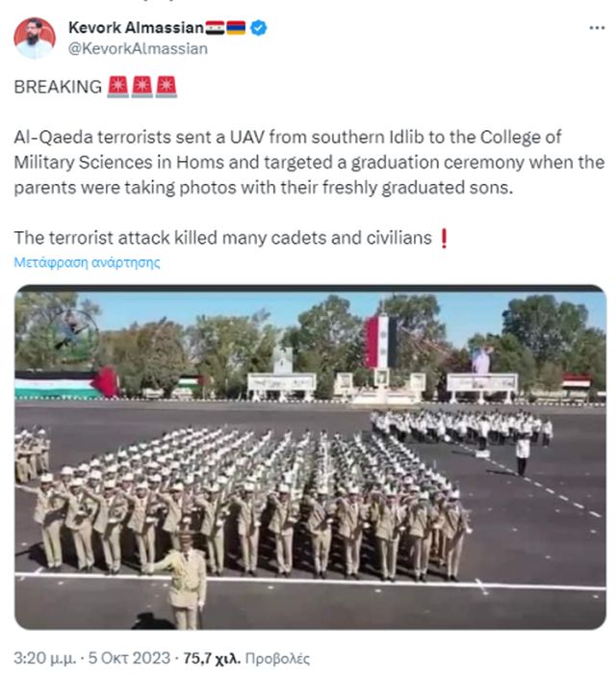Open the three-dot more options menu
616x675 pixels.
point(597,28)
